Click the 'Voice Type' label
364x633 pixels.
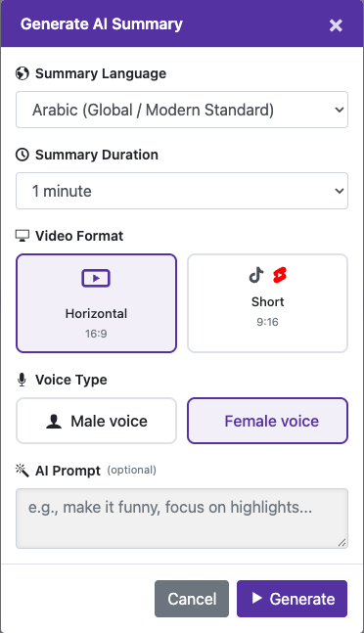point(71,380)
